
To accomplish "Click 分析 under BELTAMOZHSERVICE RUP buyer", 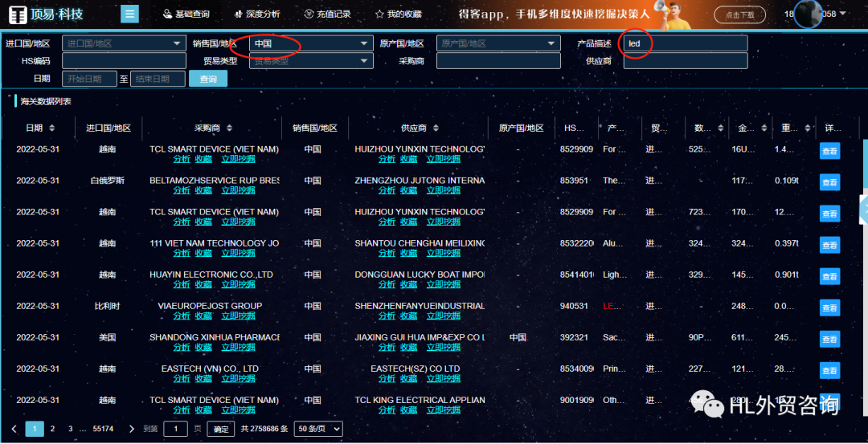I will 182,190.
